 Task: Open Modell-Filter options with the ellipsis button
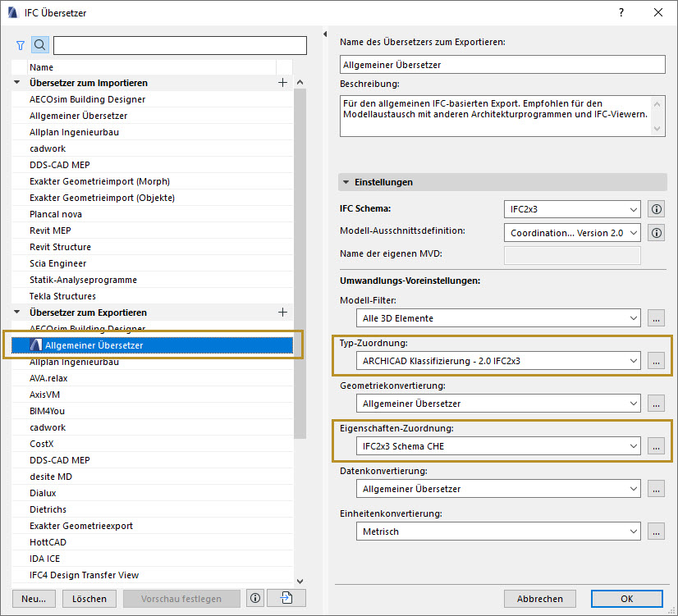(656, 318)
